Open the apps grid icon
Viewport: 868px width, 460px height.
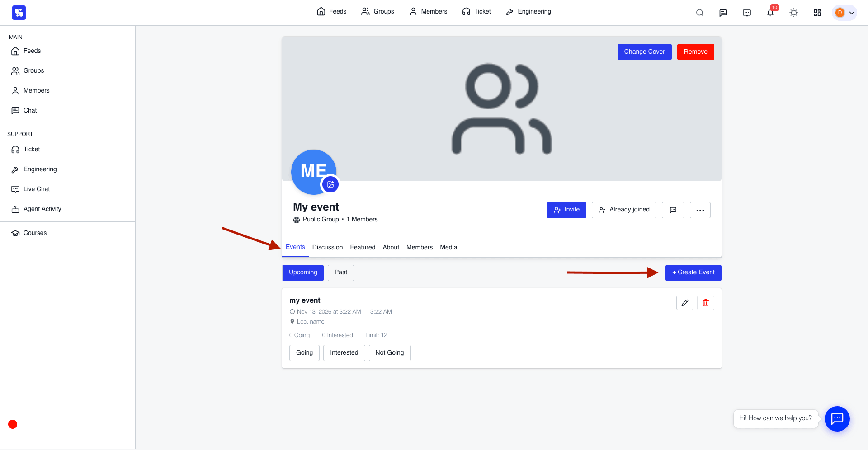pyautogui.click(x=817, y=13)
